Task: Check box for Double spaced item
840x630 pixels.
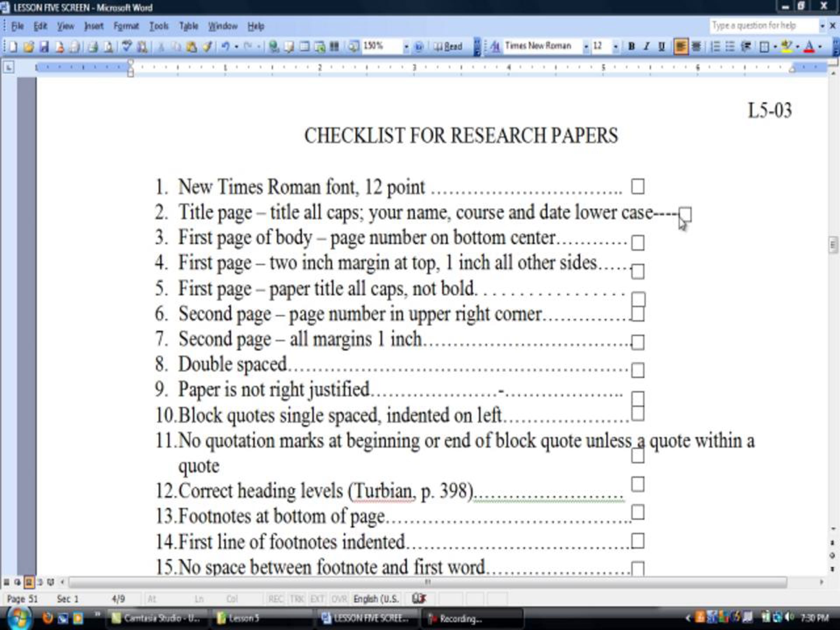Action: tap(638, 370)
